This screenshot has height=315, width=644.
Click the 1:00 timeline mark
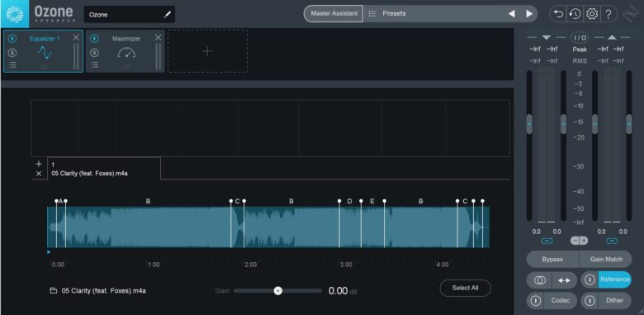[154, 265]
